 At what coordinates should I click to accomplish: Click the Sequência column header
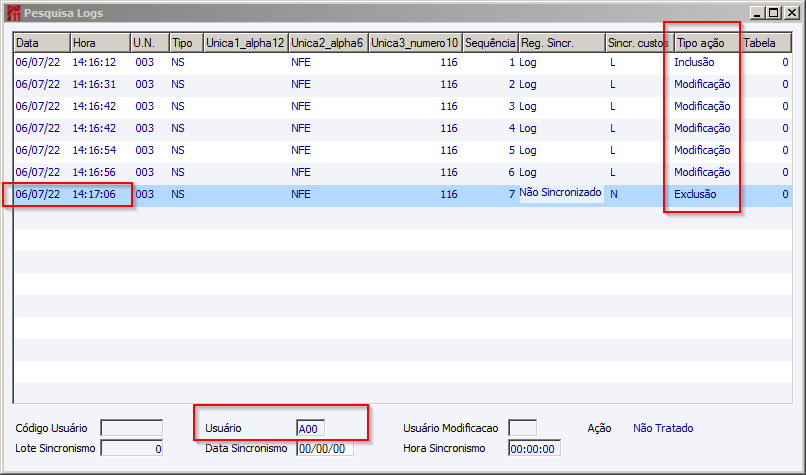(490, 43)
